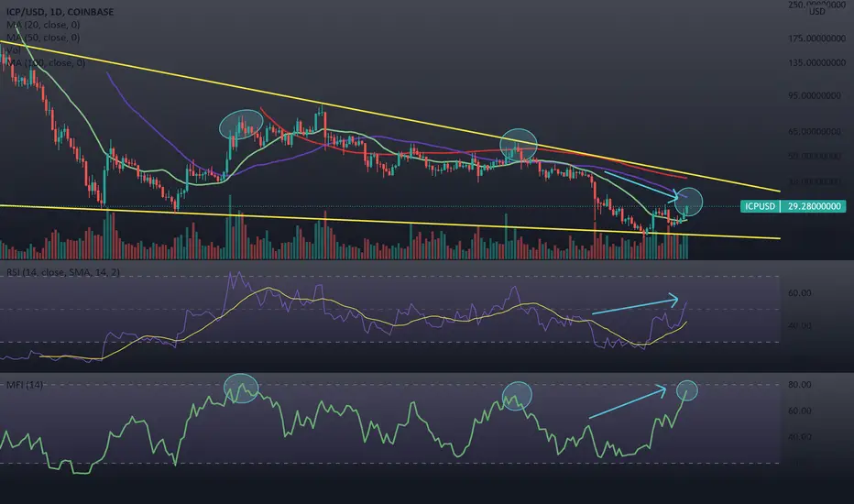Click the 40.00 level on RSI axis
This screenshot has width=854, height=504.
[x=800, y=325]
